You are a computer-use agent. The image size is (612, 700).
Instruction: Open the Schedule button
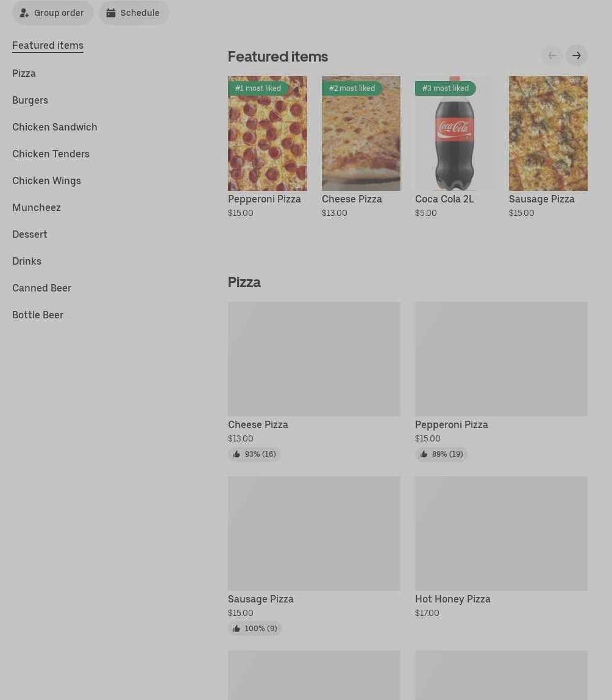[133, 13]
